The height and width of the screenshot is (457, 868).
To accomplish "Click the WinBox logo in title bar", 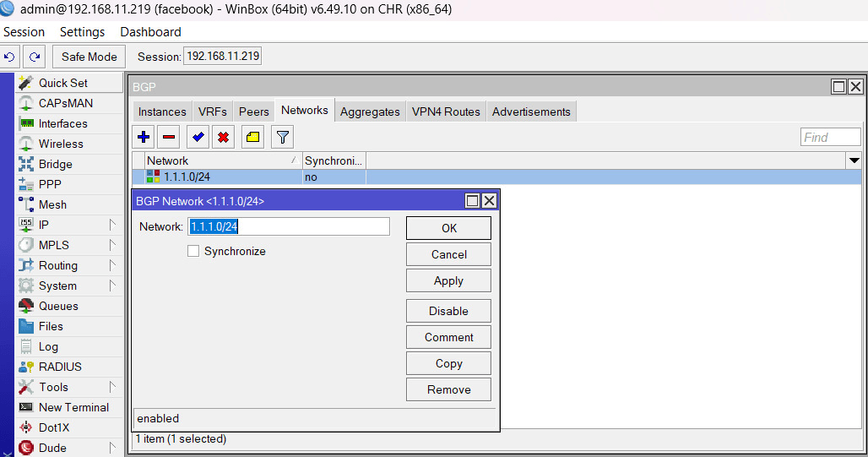I will tap(8, 8).
